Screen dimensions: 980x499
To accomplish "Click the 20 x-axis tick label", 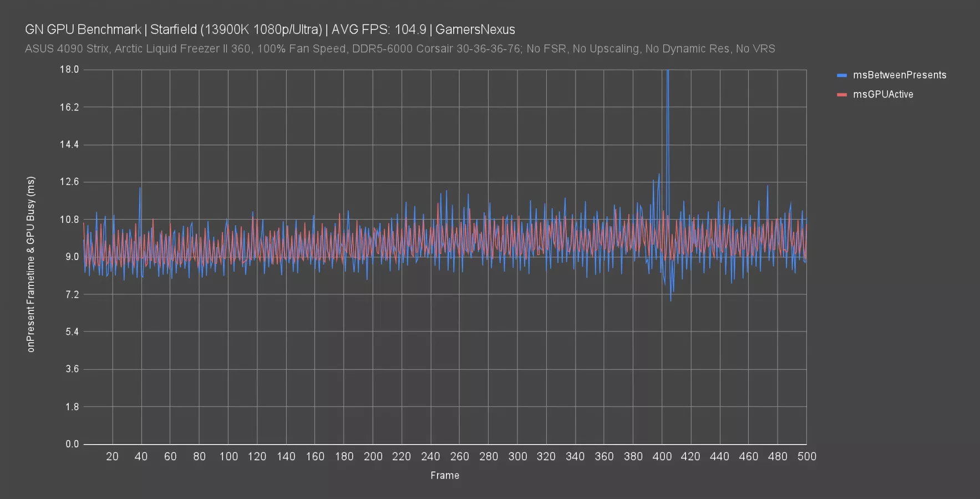I will (112, 456).
